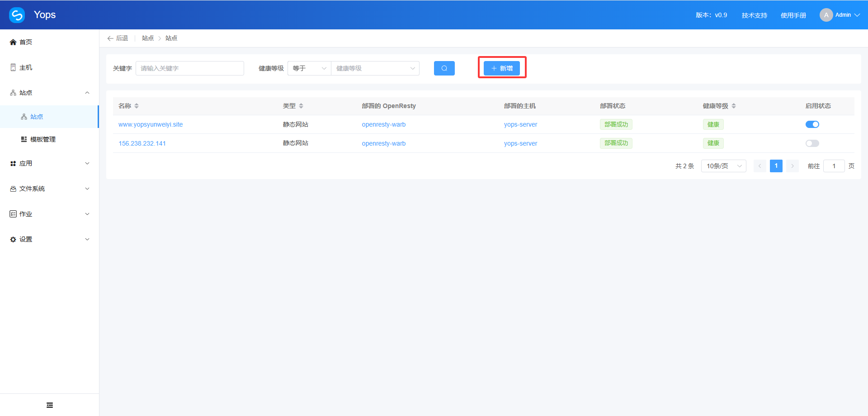Sort by 名称 column sort icon
The height and width of the screenshot is (416, 868).
tap(137, 106)
